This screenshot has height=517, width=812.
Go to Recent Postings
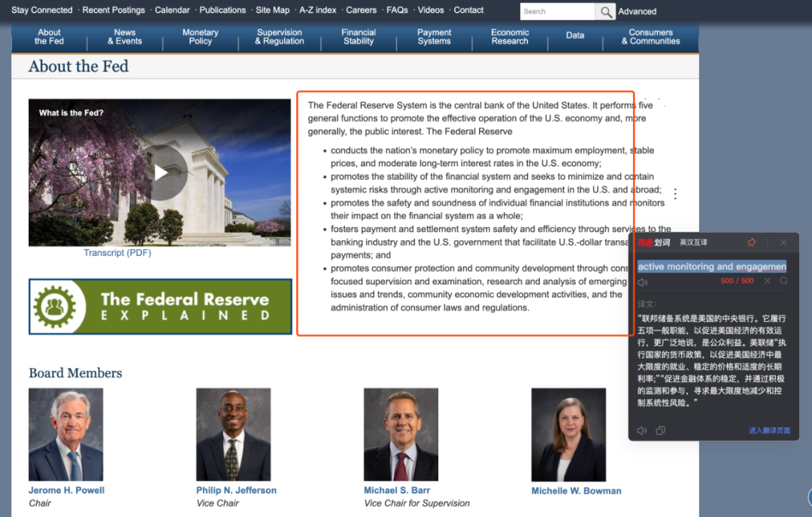(114, 10)
